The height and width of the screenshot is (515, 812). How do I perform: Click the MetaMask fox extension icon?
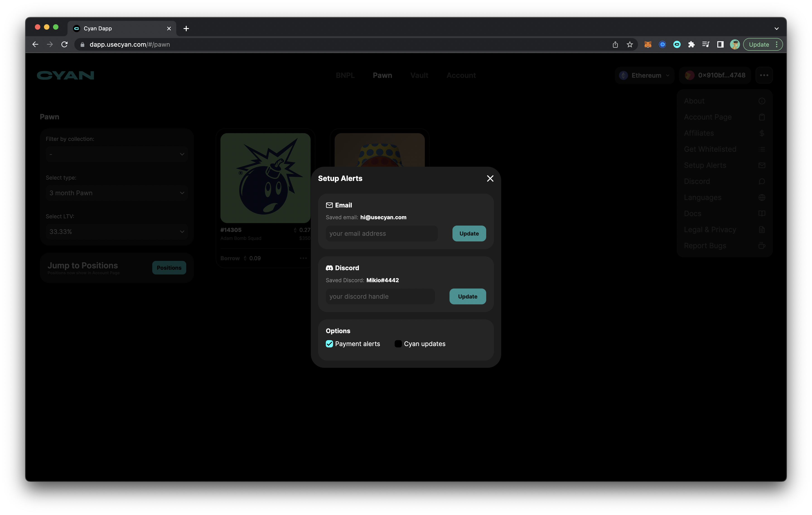pyautogui.click(x=648, y=44)
